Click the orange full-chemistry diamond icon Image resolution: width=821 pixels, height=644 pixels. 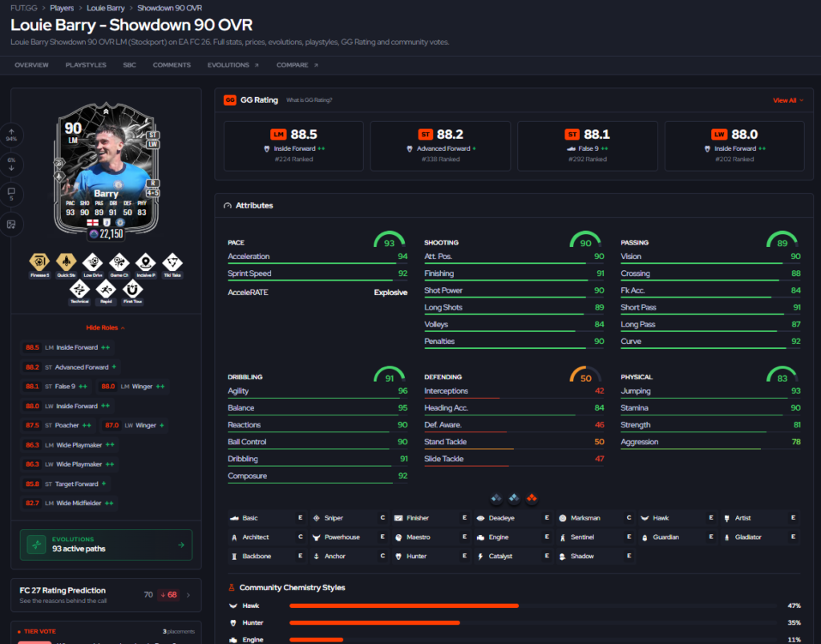pos(532,498)
